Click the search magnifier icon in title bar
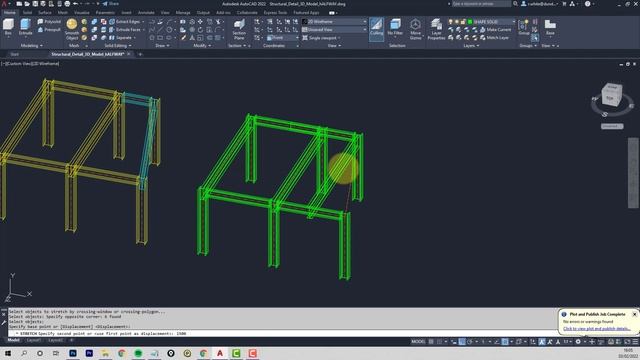This screenshot has height=360, width=640. click(516, 4)
